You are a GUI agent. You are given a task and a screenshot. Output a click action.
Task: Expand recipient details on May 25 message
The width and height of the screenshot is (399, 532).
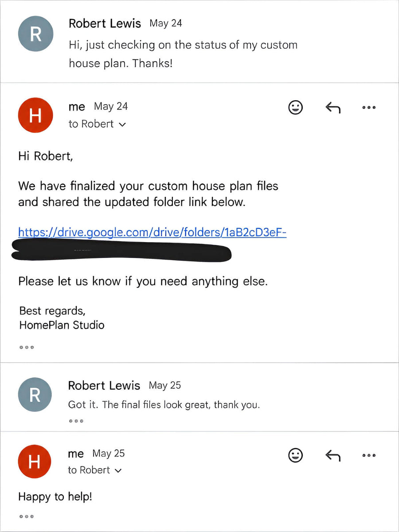click(118, 471)
